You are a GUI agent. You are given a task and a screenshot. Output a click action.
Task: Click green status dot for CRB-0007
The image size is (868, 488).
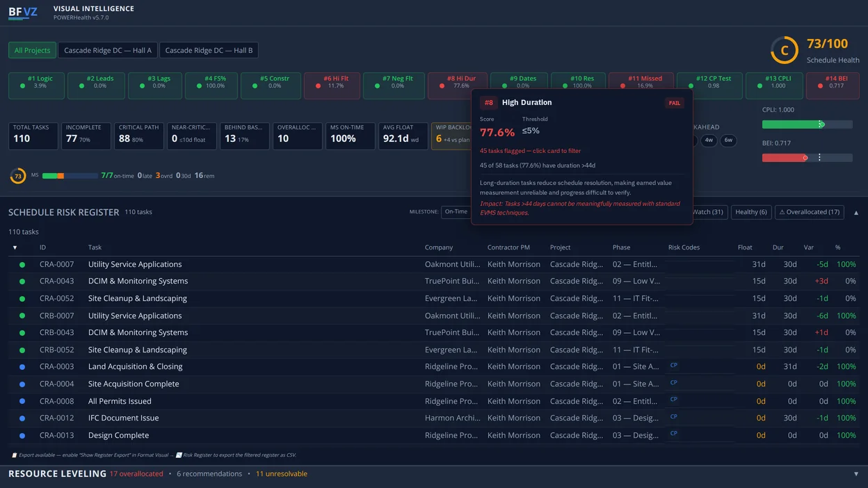click(22, 316)
